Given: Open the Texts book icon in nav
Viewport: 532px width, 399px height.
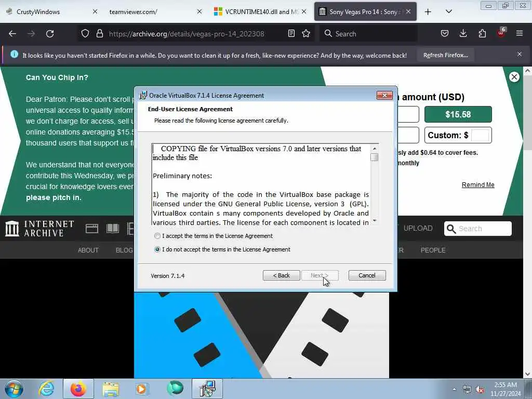Looking at the screenshot, I should (x=113, y=229).
